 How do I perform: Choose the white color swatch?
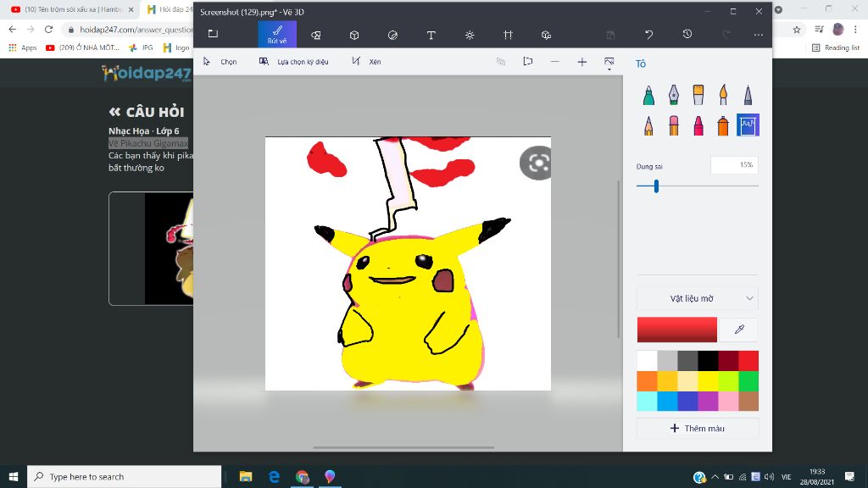pyautogui.click(x=647, y=361)
